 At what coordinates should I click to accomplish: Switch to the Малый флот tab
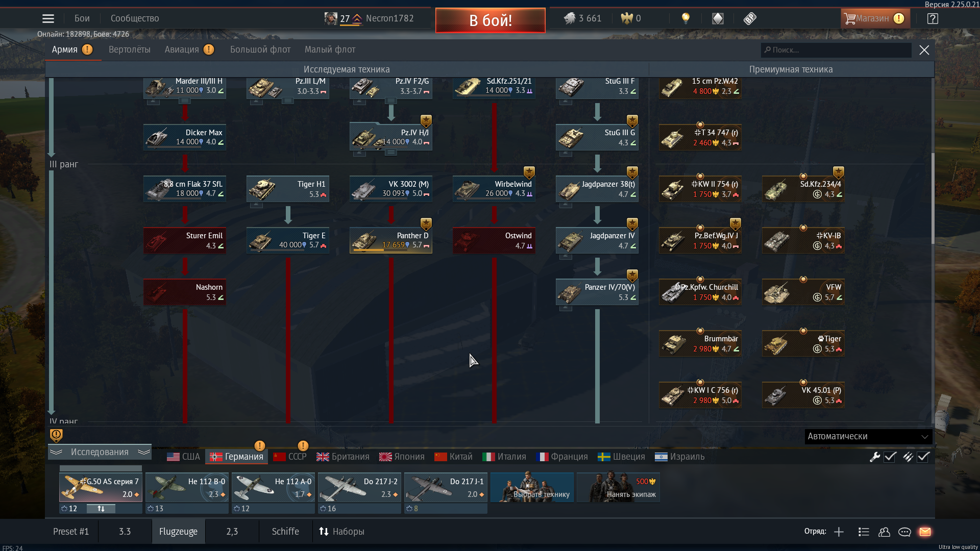[330, 49]
